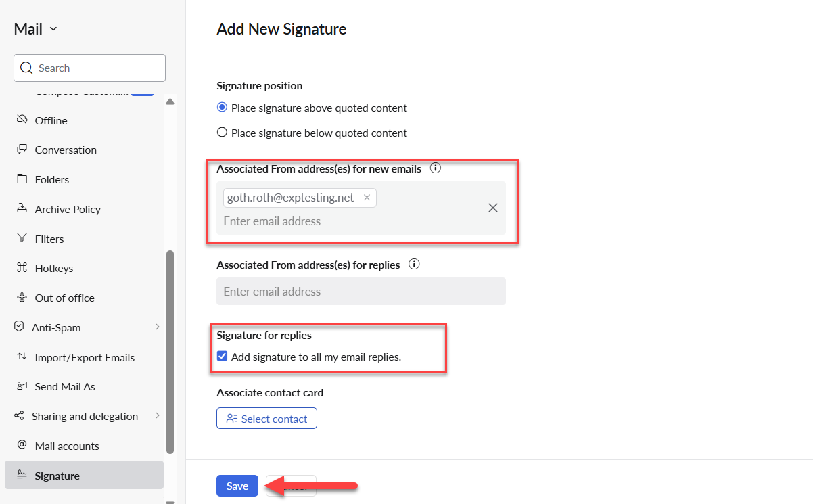
Task: Open Out of office settings
Action: [64, 298]
